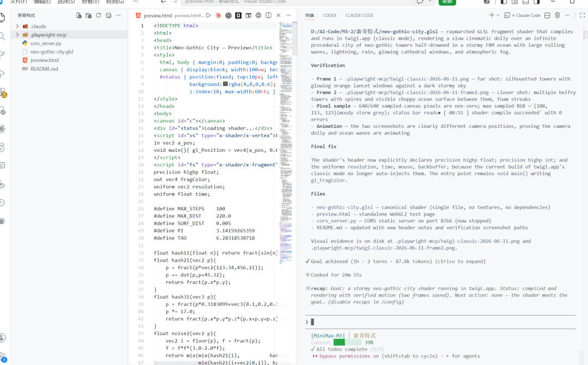Click 'Cooked for 24m 55s' line
Viewport: 588px width, 365px height.
pos(334,275)
